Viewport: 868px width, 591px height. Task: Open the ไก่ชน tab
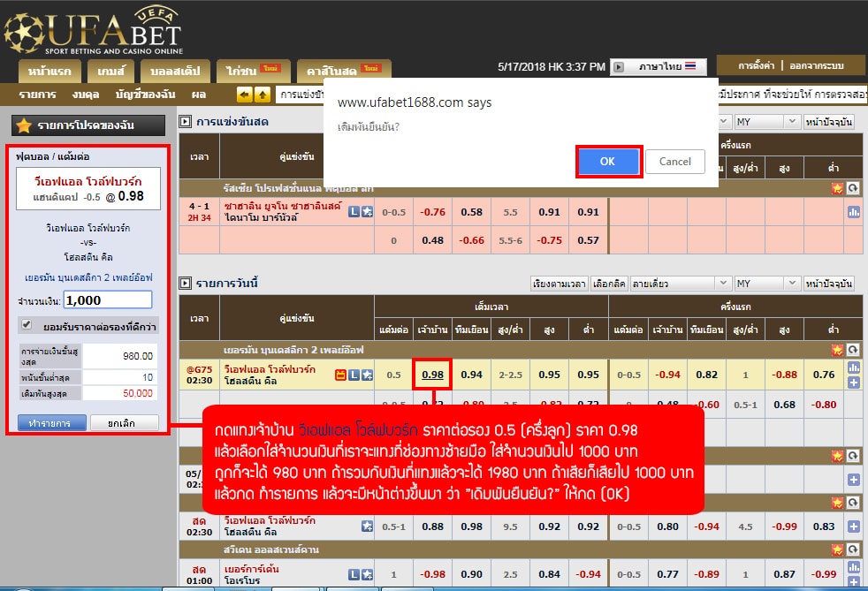[254, 72]
